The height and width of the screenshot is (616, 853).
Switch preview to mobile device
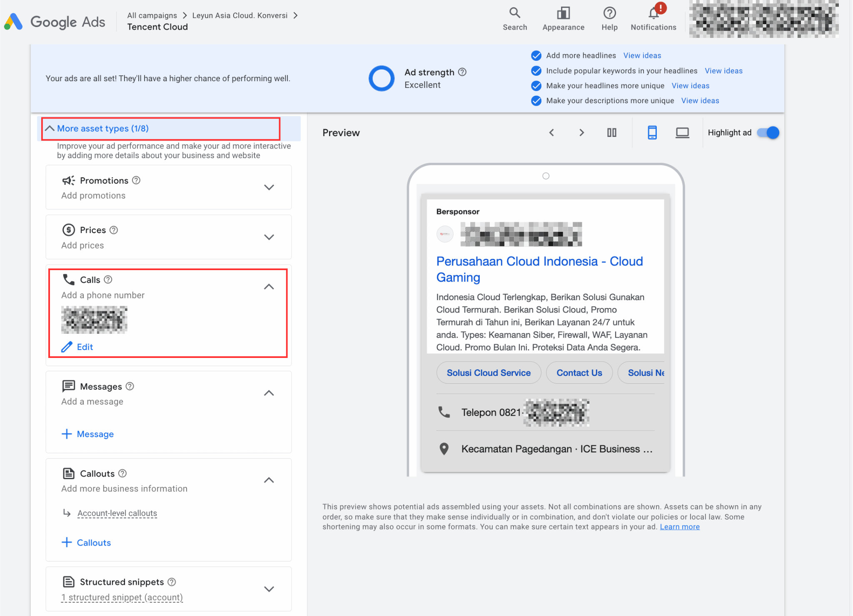tap(652, 133)
